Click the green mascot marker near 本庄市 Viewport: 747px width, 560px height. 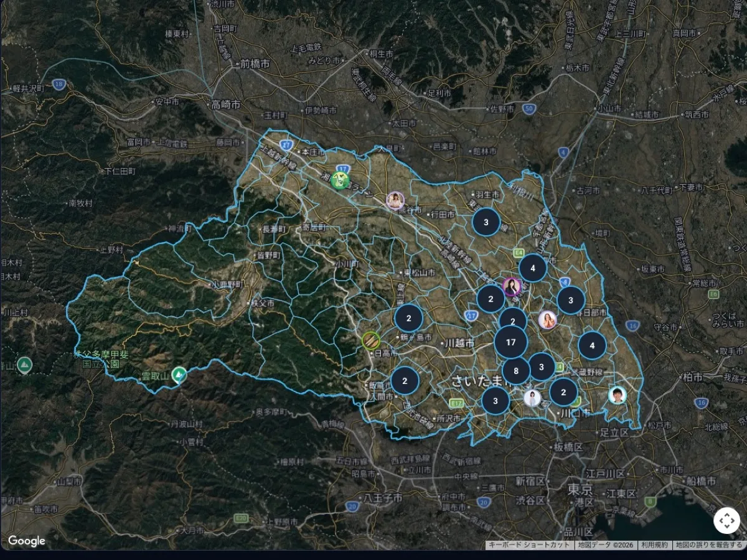point(340,181)
